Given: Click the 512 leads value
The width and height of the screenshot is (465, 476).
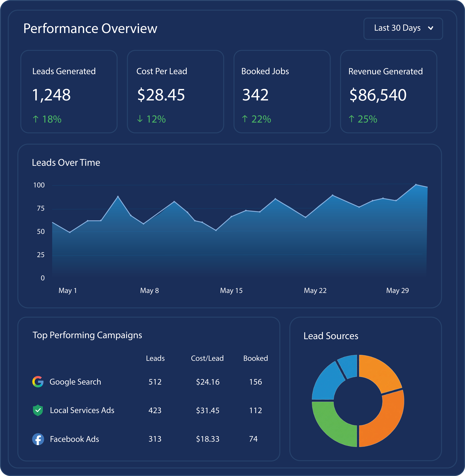Looking at the screenshot, I should (x=155, y=382).
